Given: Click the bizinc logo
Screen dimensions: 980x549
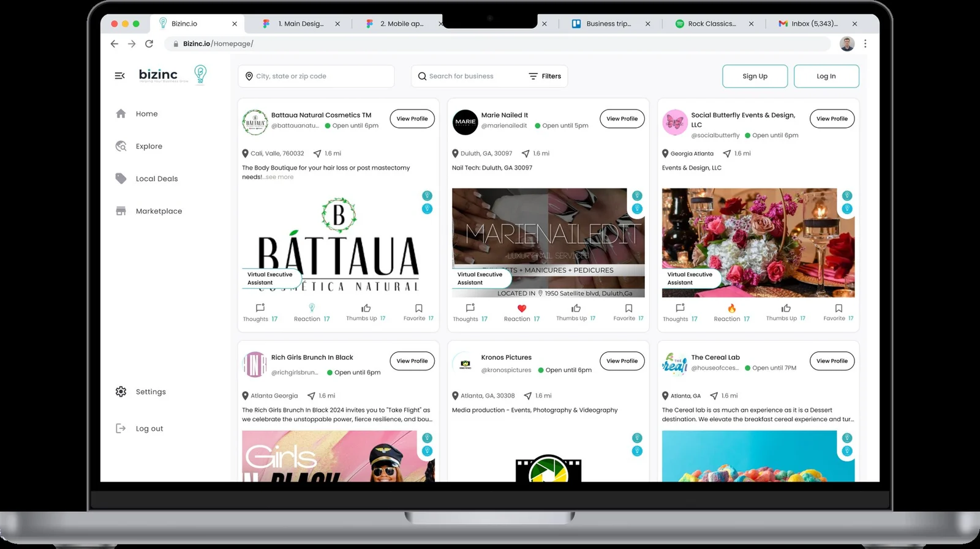Looking at the screenshot, I should (x=172, y=75).
